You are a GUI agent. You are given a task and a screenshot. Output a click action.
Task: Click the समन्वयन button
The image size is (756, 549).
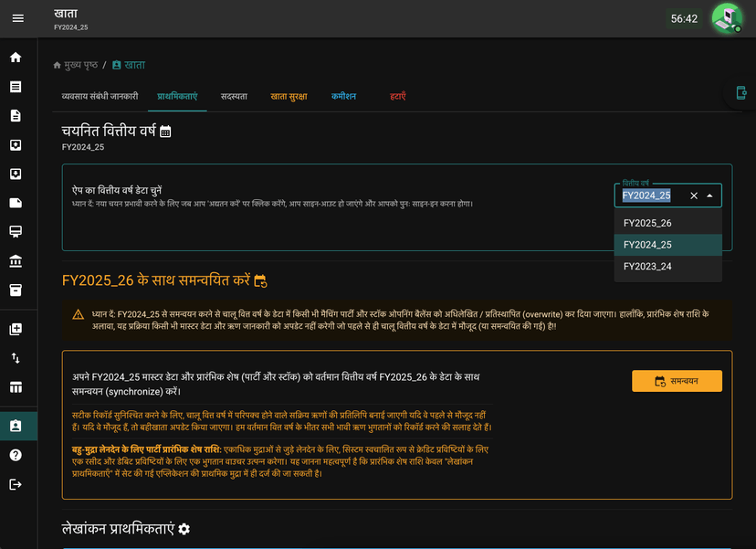click(x=677, y=381)
